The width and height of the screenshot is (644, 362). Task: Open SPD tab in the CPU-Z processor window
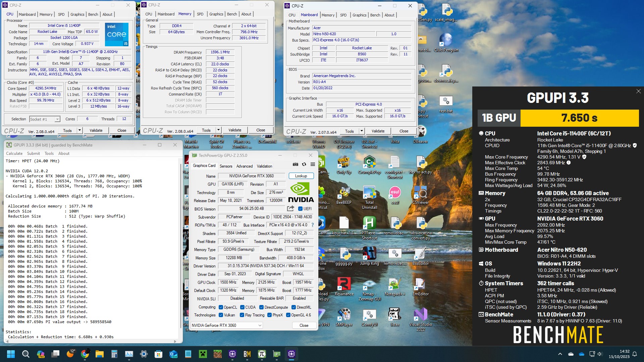(x=61, y=14)
